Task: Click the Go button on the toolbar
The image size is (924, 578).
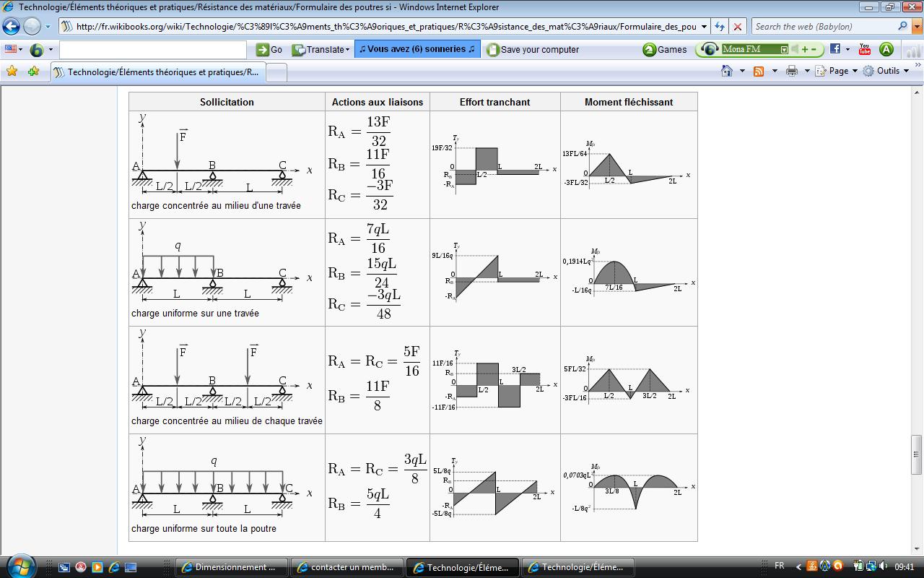Action: tap(269, 50)
